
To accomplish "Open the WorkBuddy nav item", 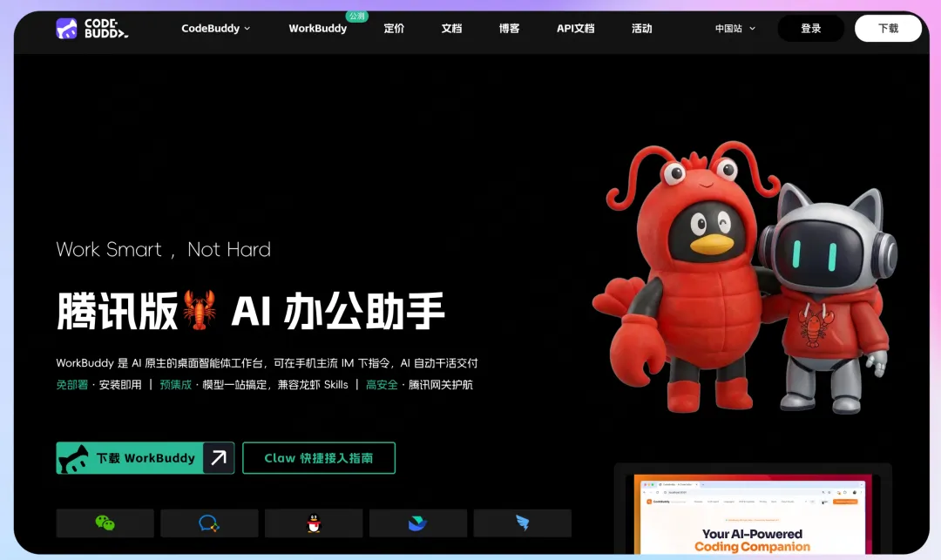I will tap(317, 28).
